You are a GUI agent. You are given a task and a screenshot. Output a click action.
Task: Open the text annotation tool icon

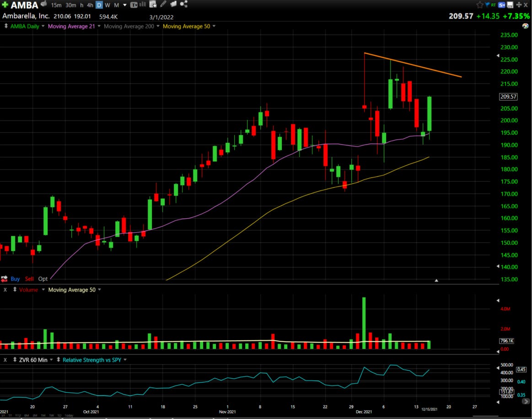click(x=134, y=5)
